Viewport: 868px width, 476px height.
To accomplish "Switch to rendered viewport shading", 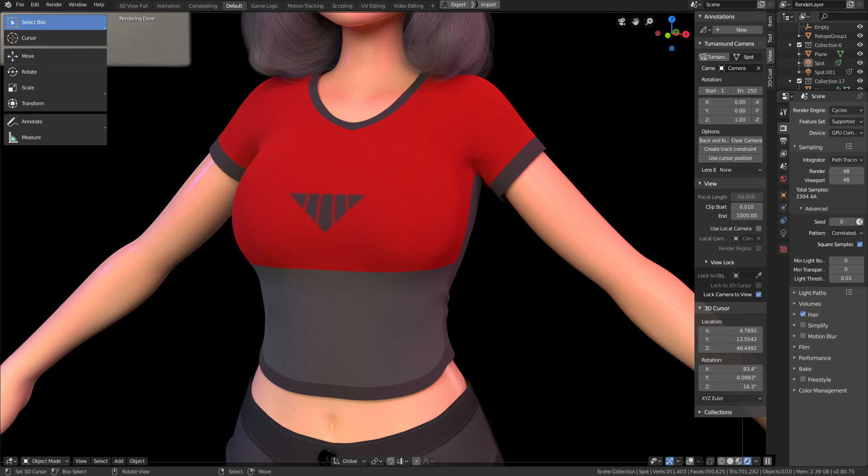I will (x=747, y=461).
